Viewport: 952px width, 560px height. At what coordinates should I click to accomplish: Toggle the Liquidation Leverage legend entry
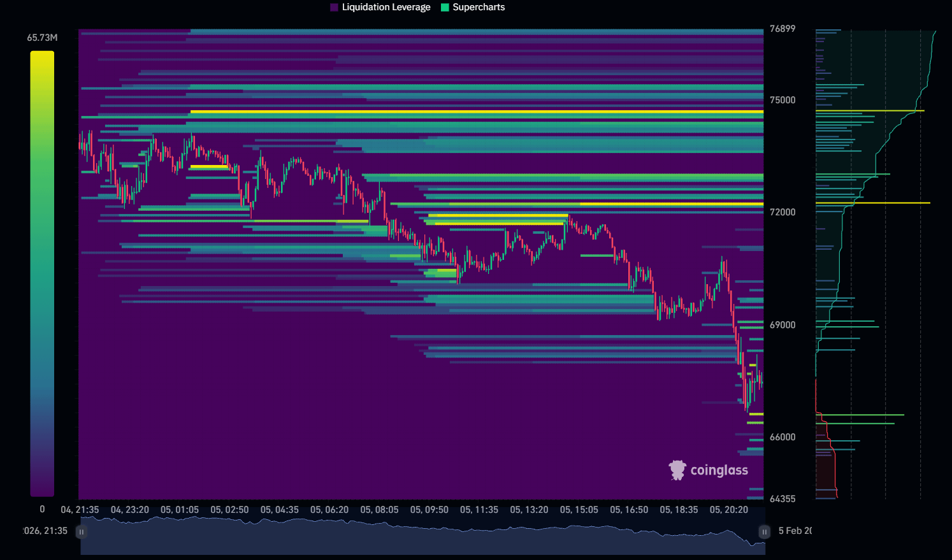click(x=380, y=7)
